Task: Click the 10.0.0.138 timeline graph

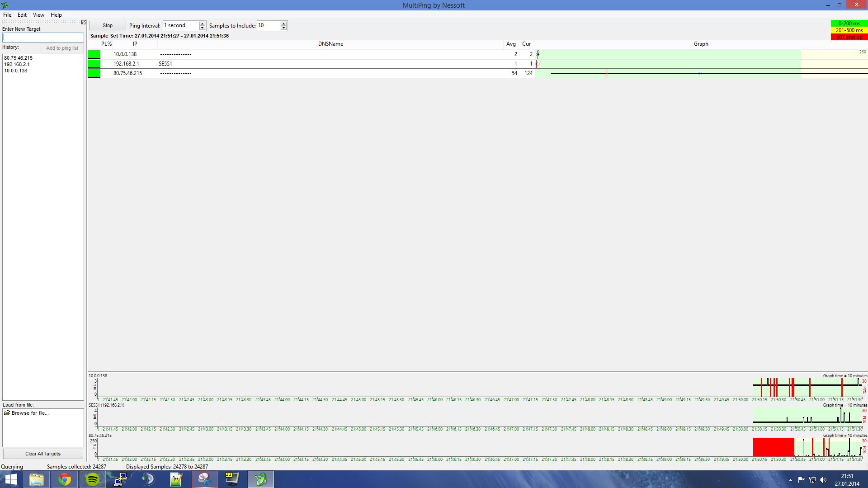Action: click(x=479, y=387)
